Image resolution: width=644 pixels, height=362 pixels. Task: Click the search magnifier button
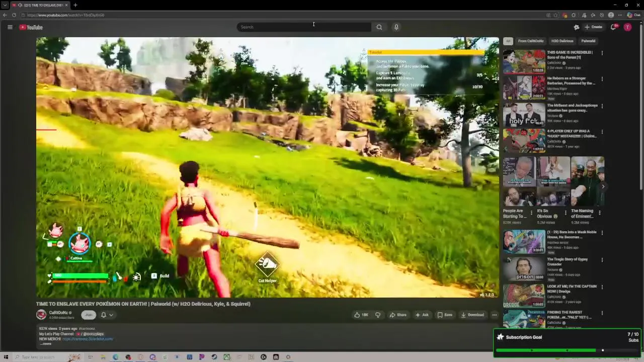coord(379,27)
